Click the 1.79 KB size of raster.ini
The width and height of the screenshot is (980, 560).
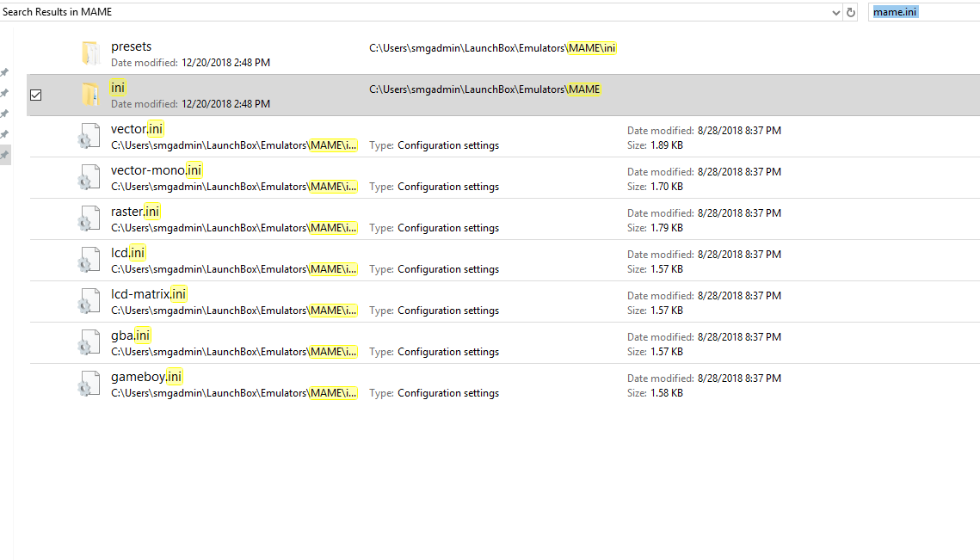click(667, 227)
